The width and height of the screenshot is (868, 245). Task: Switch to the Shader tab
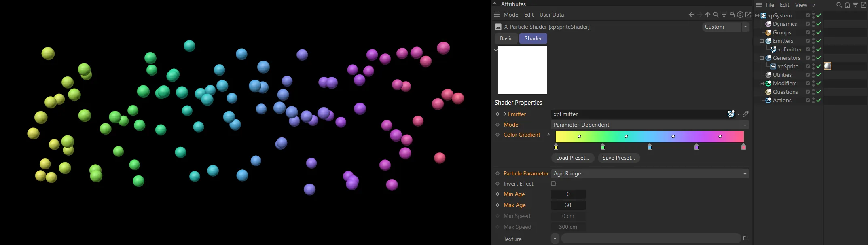tap(533, 38)
